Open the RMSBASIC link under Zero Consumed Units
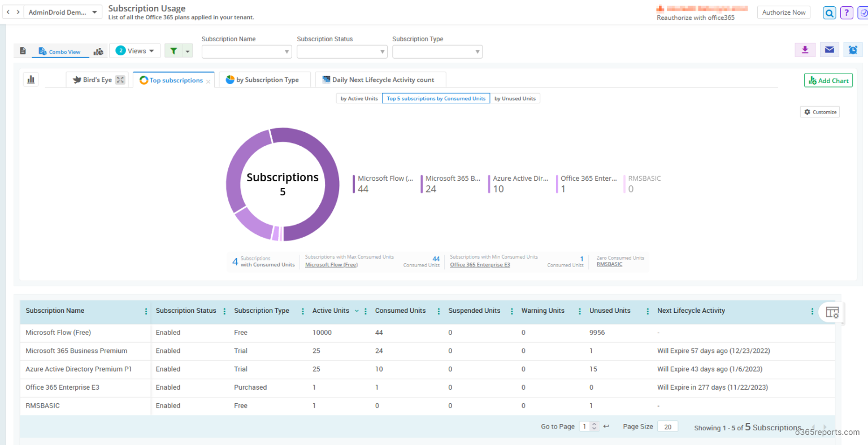The width and height of the screenshot is (868, 445). click(609, 264)
